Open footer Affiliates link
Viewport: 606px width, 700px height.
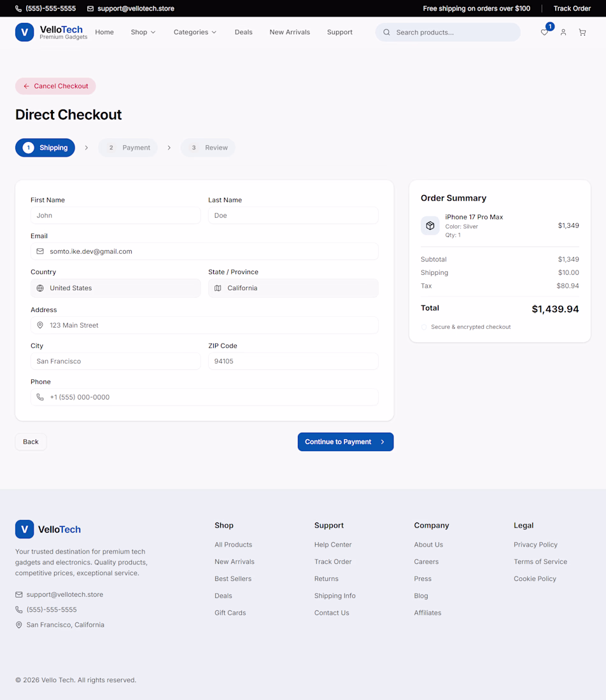pos(427,612)
